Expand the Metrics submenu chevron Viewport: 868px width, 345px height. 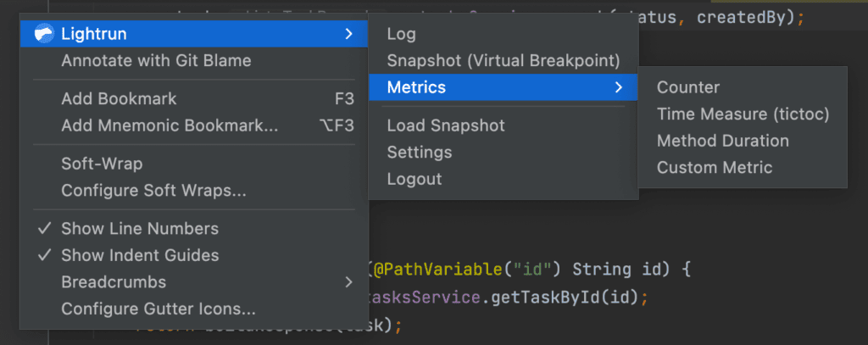click(619, 87)
